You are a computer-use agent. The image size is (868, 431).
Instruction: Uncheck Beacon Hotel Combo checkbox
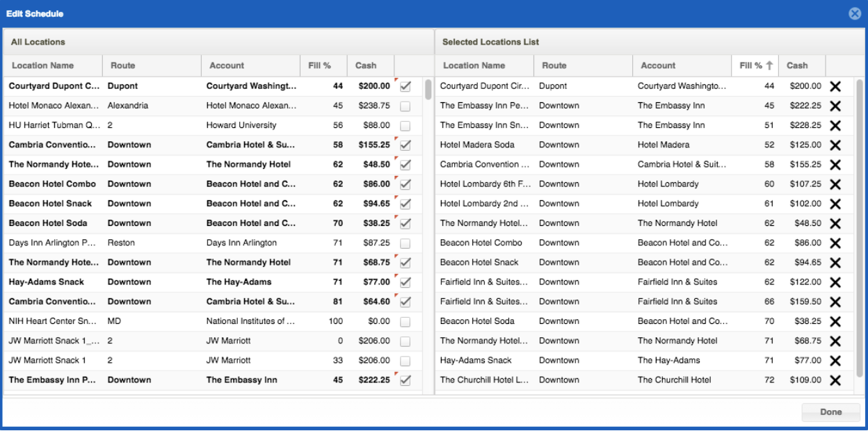coord(405,184)
